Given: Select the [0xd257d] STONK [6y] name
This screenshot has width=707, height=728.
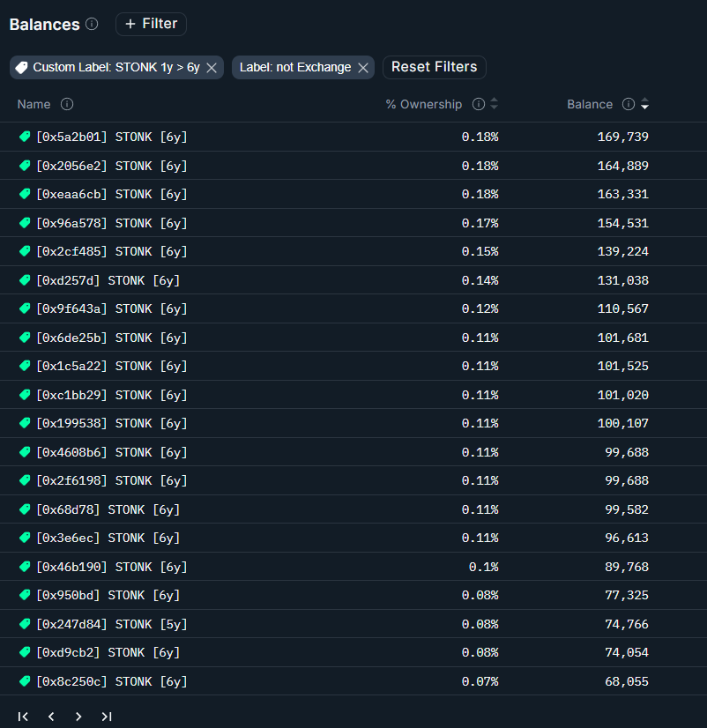Looking at the screenshot, I should [108, 280].
